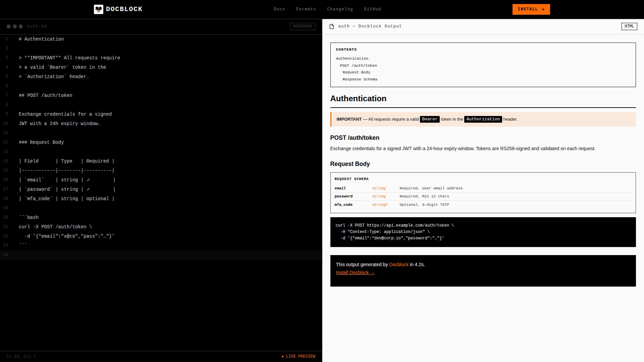Follow the Install Docblock link
The height and width of the screenshot is (362, 644).
coord(355,273)
